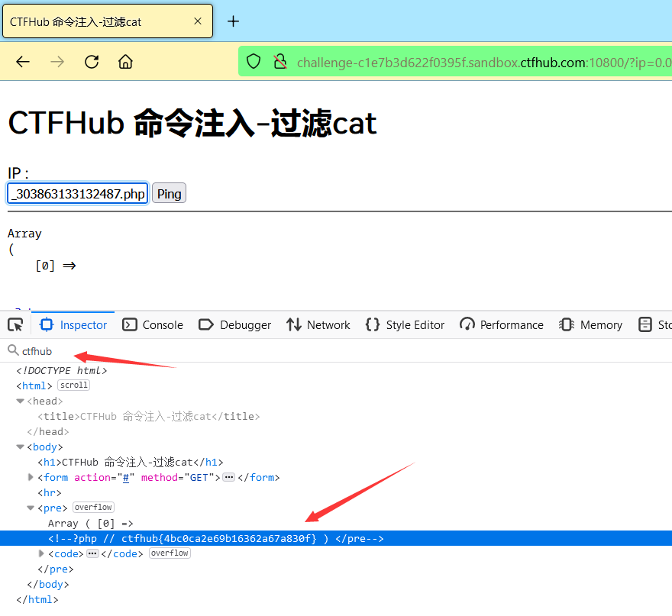Open the browser home page
Screen dimensions: 672x616
point(125,62)
